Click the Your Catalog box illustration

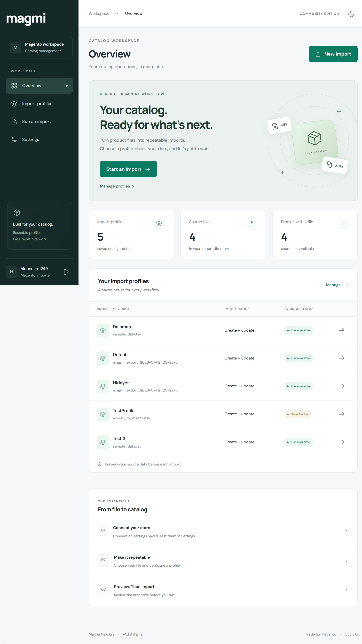[x=315, y=142]
